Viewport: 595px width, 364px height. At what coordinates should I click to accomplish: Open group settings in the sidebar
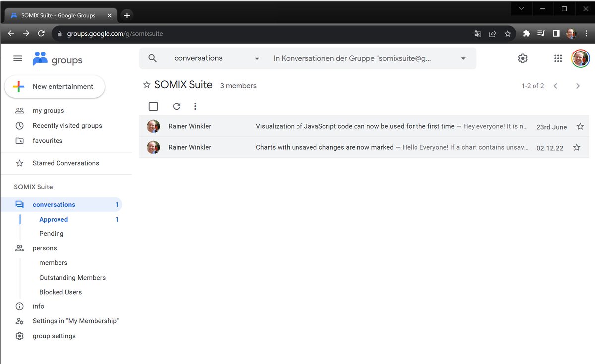click(x=54, y=336)
